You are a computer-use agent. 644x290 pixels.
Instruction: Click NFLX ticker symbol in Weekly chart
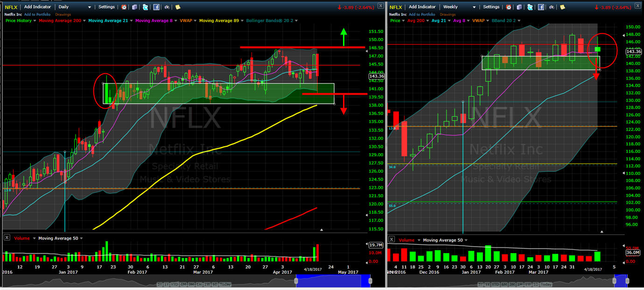pyautogui.click(x=396, y=7)
